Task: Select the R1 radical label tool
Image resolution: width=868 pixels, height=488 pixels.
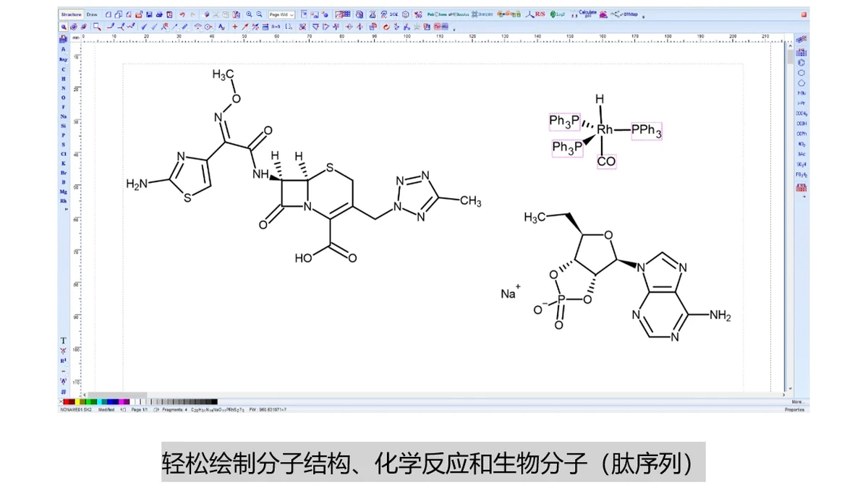Action: [63, 361]
